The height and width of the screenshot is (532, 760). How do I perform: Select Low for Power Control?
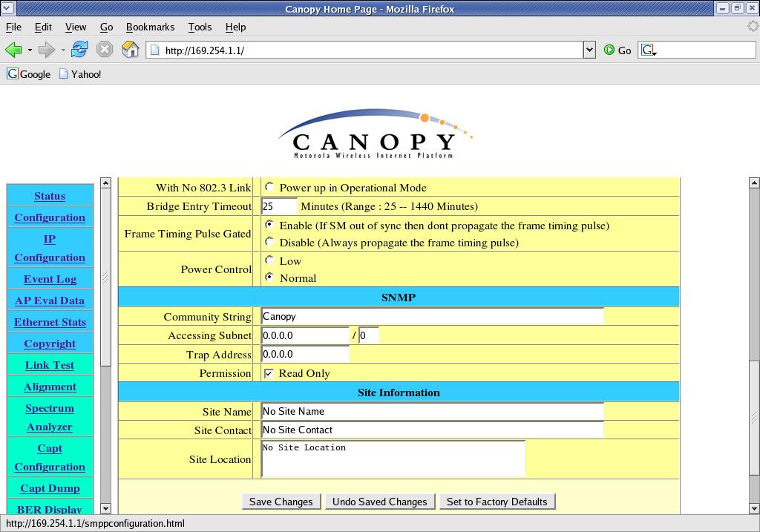(x=269, y=260)
